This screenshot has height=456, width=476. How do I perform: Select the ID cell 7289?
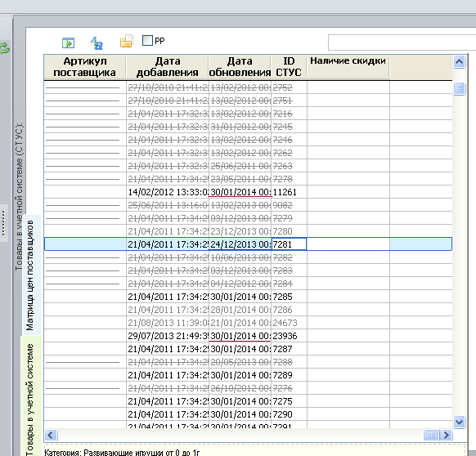pyautogui.click(x=289, y=375)
